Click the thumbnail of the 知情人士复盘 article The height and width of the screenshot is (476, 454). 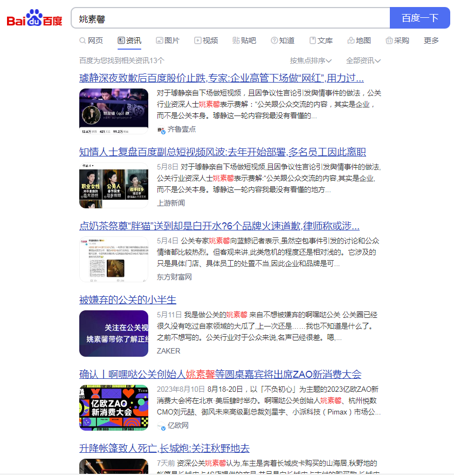(x=114, y=185)
